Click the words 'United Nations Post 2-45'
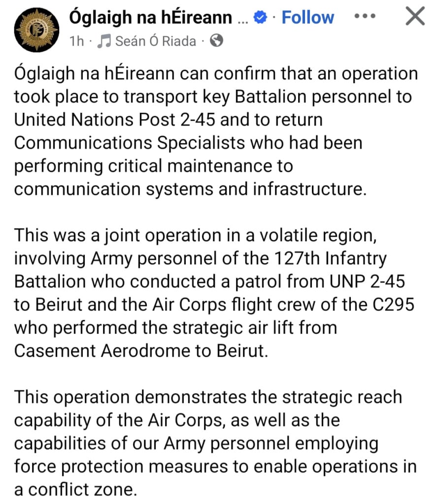The image size is (438, 504). [114, 120]
